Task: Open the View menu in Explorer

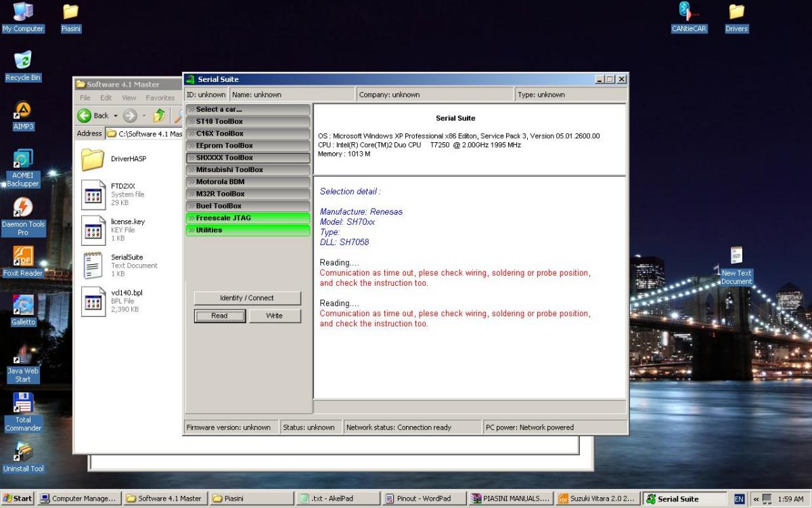Action: coord(129,98)
